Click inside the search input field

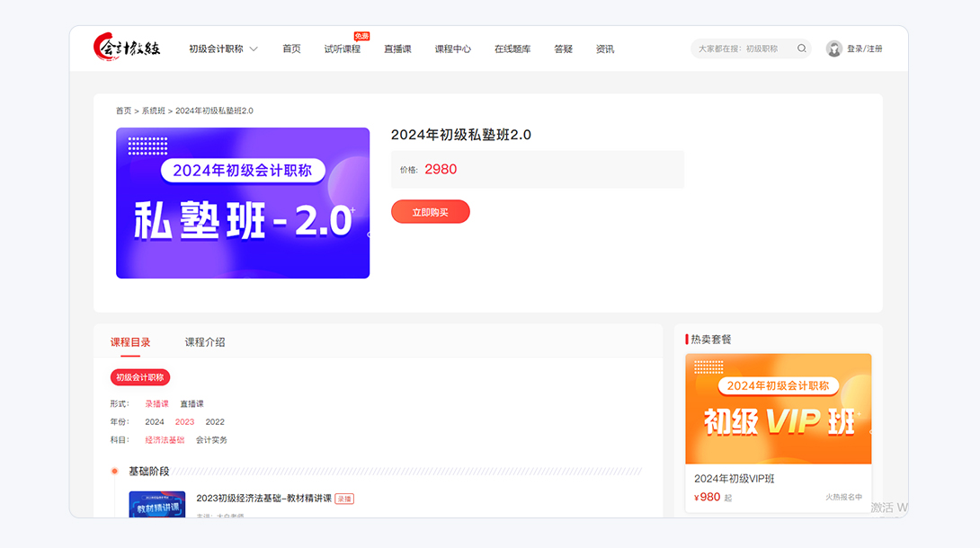pyautogui.click(x=742, y=49)
